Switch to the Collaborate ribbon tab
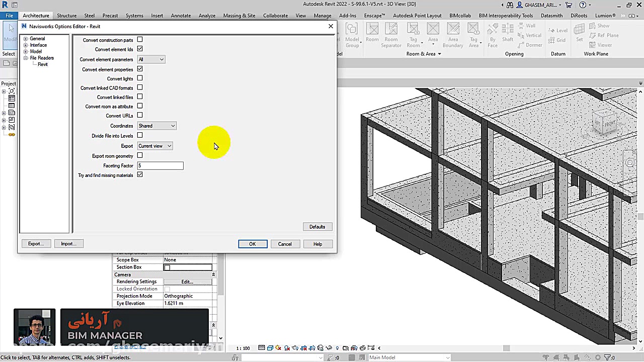Screen dimensions: 644x362 click(x=275, y=16)
